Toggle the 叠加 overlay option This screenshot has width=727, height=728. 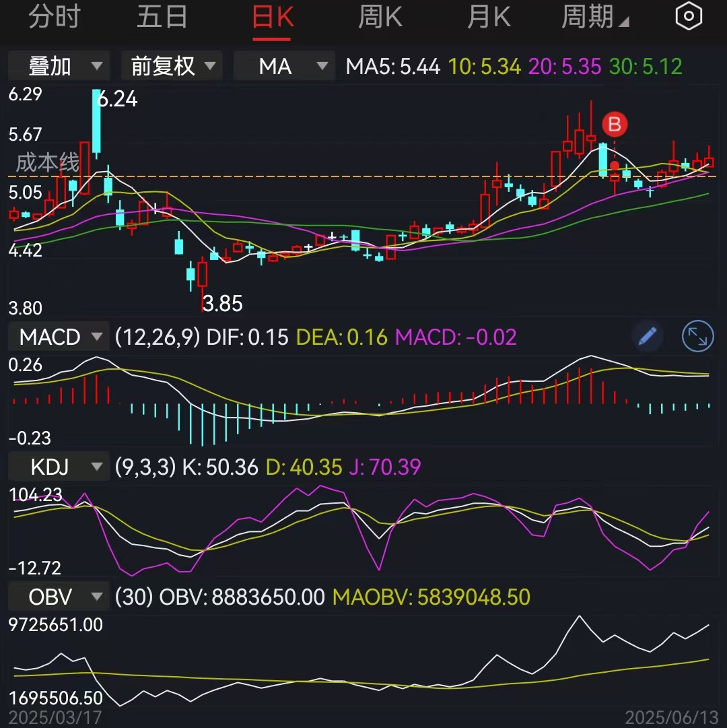pos(49,66)
